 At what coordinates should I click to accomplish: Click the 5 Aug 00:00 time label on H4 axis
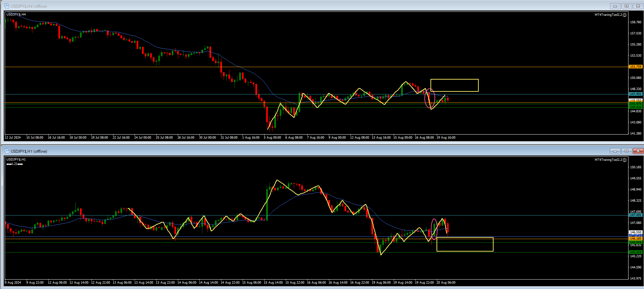pyautogui.click(x=272, y=138)
